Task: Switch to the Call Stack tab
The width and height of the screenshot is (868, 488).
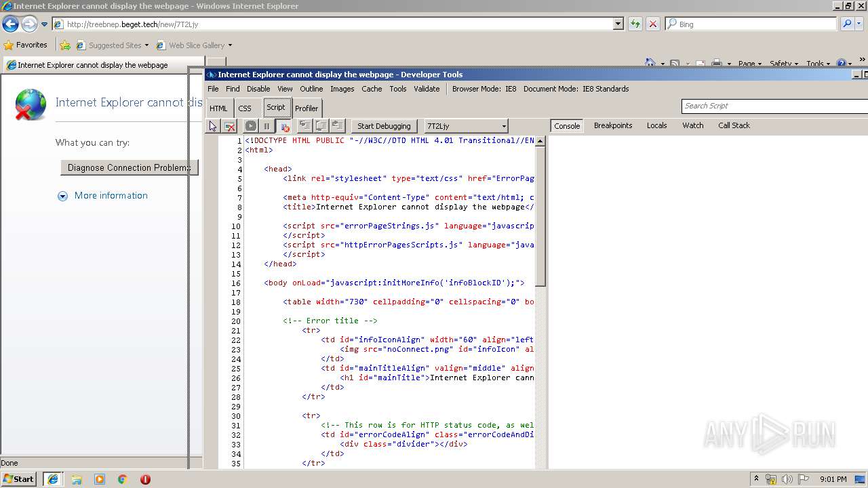Action: point(734,125)
